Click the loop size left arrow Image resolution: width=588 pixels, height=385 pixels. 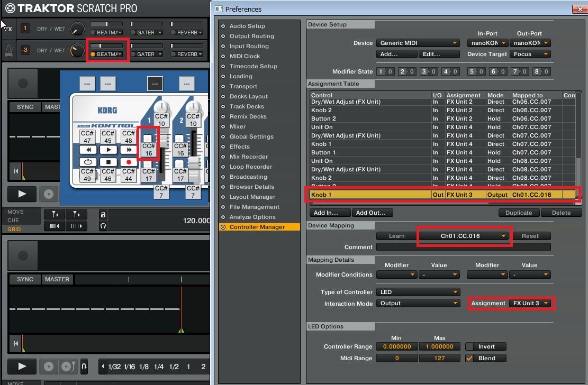(103, 366)
